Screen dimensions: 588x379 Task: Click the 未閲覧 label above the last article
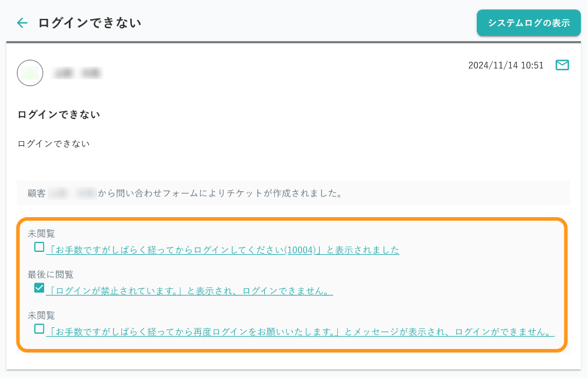click(x=41, y=315)
